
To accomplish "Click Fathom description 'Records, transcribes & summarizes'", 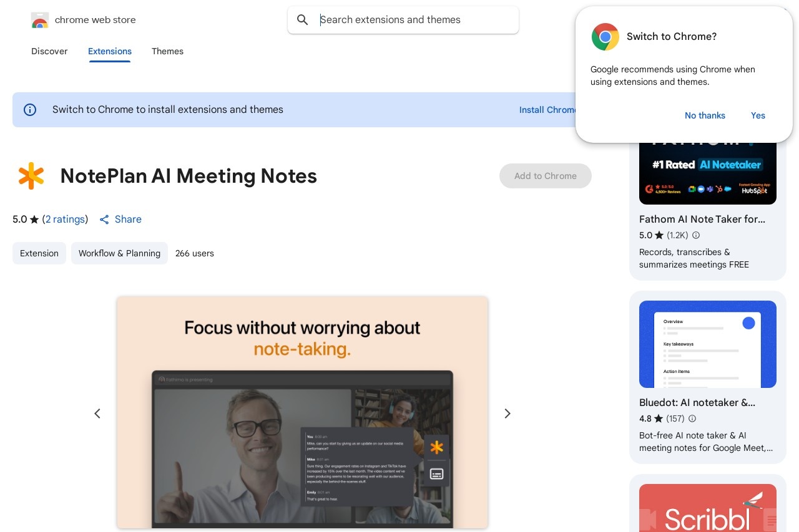I will click(694, 258).
